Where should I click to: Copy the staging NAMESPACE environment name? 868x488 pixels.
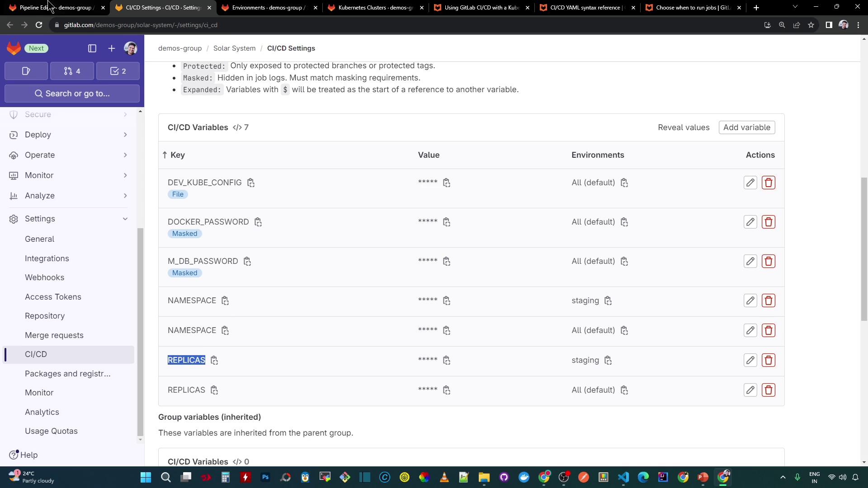pos(608,301)
